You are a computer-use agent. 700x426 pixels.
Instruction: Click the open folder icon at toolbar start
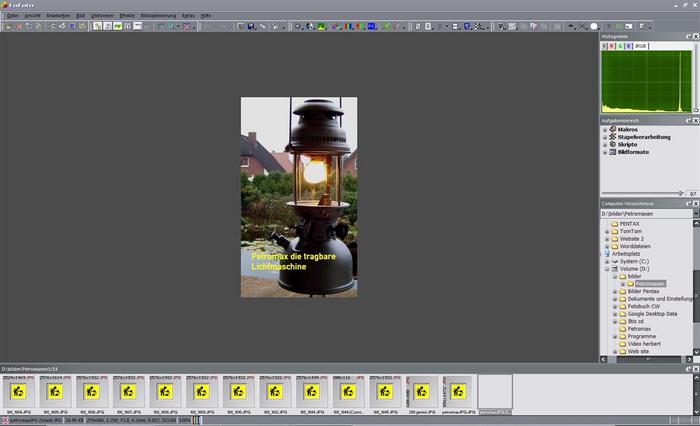coord(8,27)
